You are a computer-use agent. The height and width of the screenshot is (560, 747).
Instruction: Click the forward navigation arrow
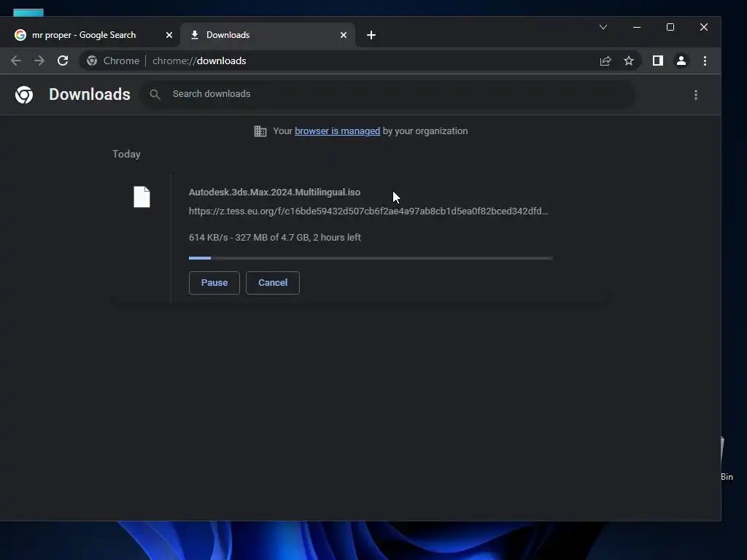click(39, 61)
